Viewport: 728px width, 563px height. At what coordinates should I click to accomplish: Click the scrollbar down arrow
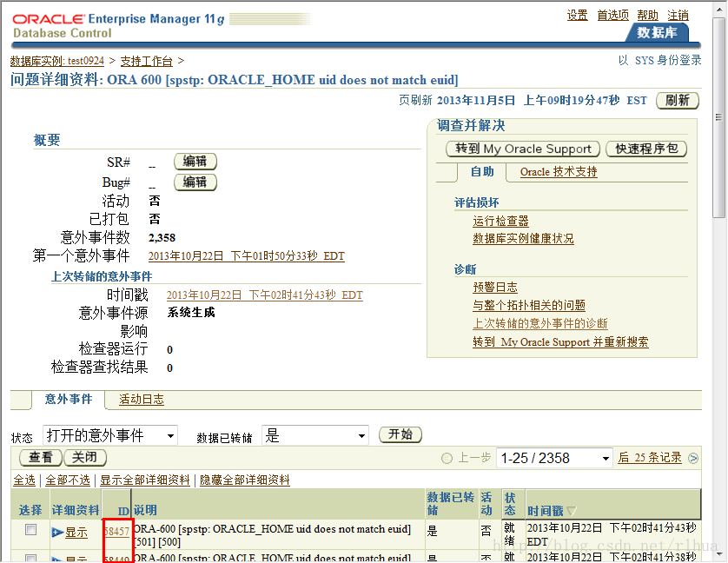718,554
